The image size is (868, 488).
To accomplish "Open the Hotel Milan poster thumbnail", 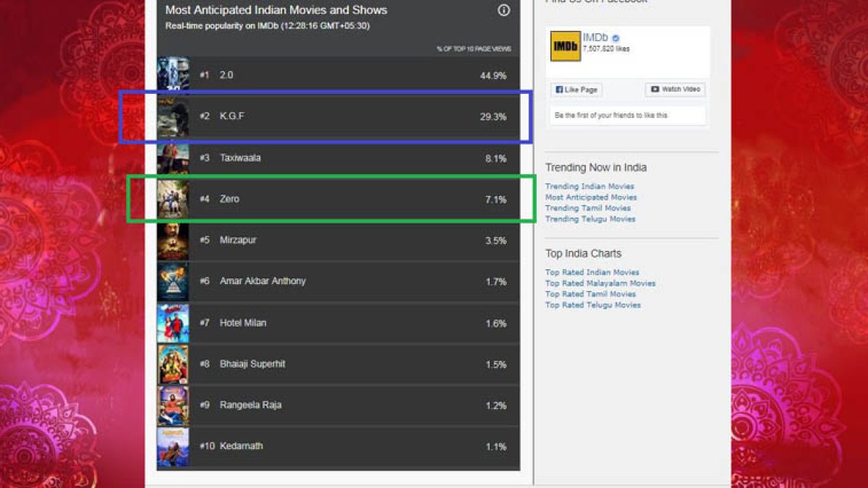I will tap(173, 323).
